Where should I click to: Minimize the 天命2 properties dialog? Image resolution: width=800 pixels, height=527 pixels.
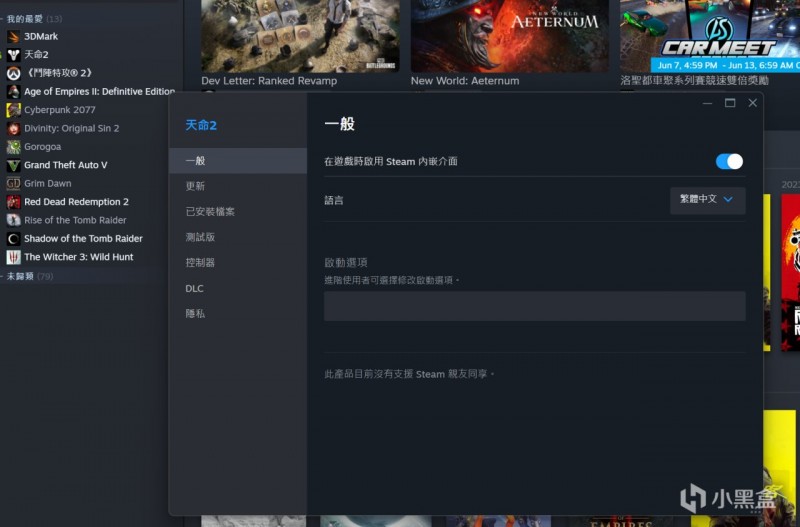(707, 103)
